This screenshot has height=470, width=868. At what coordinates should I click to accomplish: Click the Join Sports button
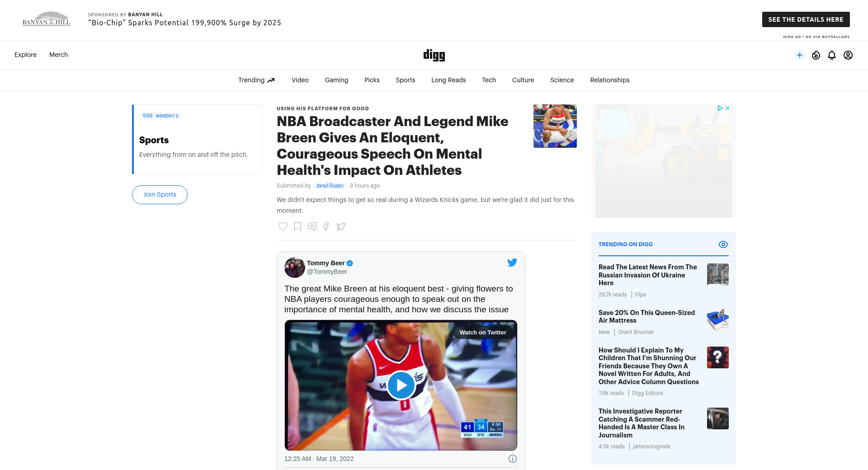pos(160,195)
